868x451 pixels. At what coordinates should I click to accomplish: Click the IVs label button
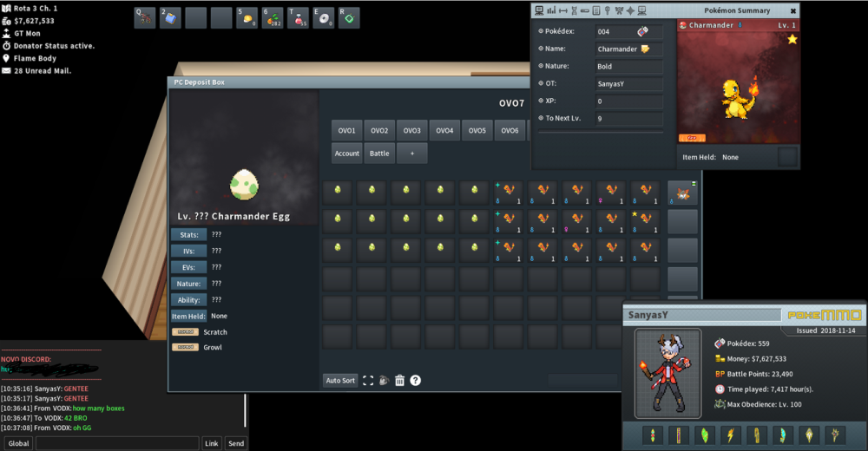(188, 252)
